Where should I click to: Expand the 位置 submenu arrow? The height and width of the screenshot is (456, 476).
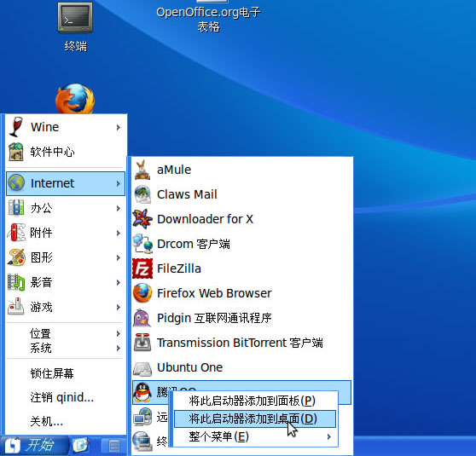[x=119, y=333]
